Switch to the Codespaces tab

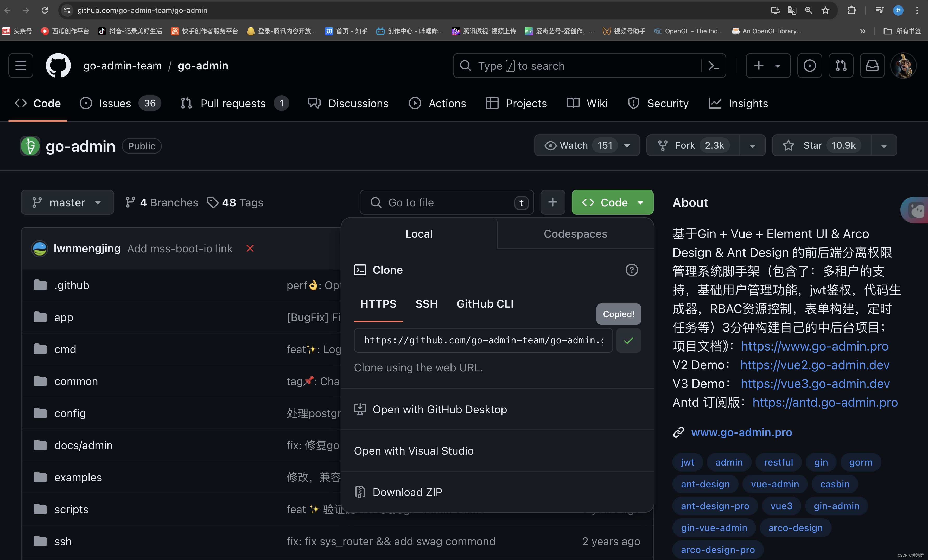point(575,233)
